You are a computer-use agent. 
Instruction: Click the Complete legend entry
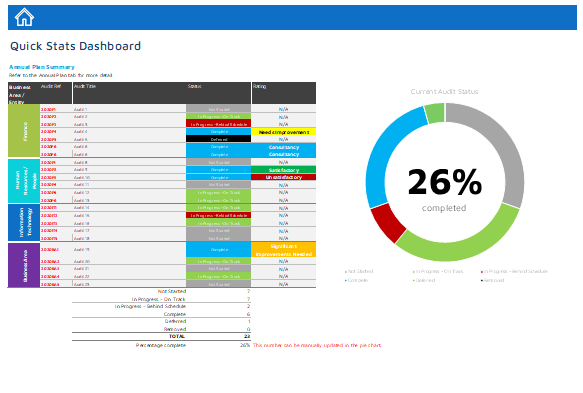click(356, 280)
